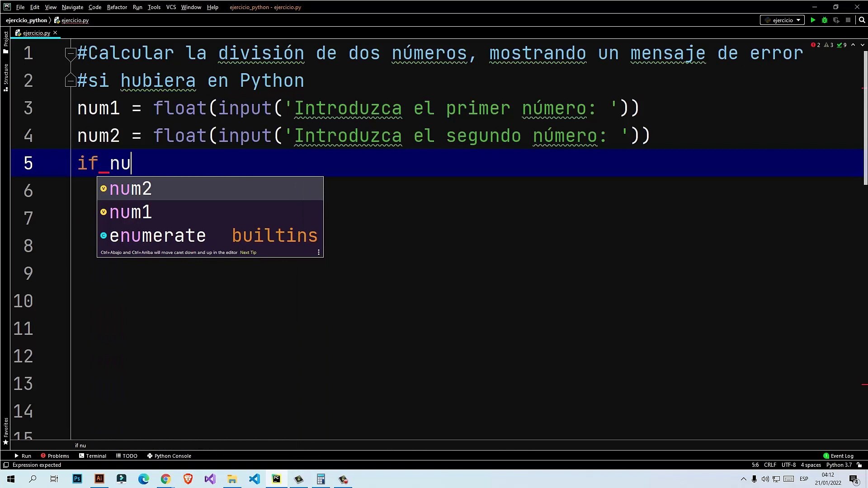The width and height of the screenshot is (868, 488).
Task: Open the ejercicio run configuration dropdown
Action: click(783, 20)
